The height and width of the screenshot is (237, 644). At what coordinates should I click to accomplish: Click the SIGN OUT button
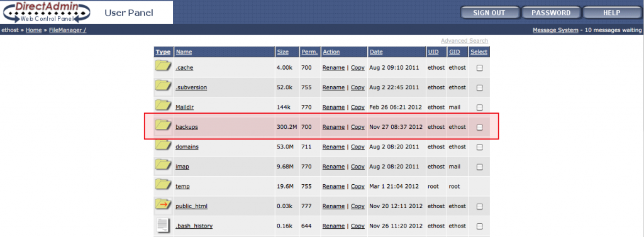[489, 13]
